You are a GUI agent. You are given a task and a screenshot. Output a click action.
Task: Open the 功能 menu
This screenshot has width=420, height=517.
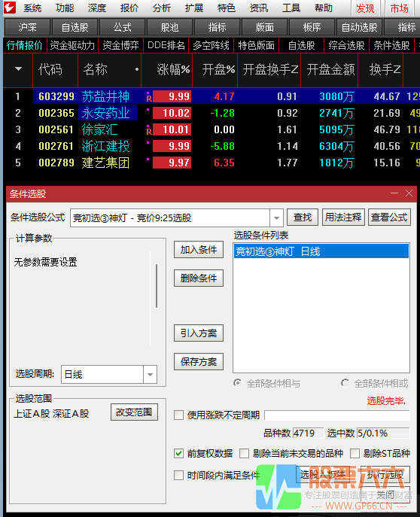point(65,8)
